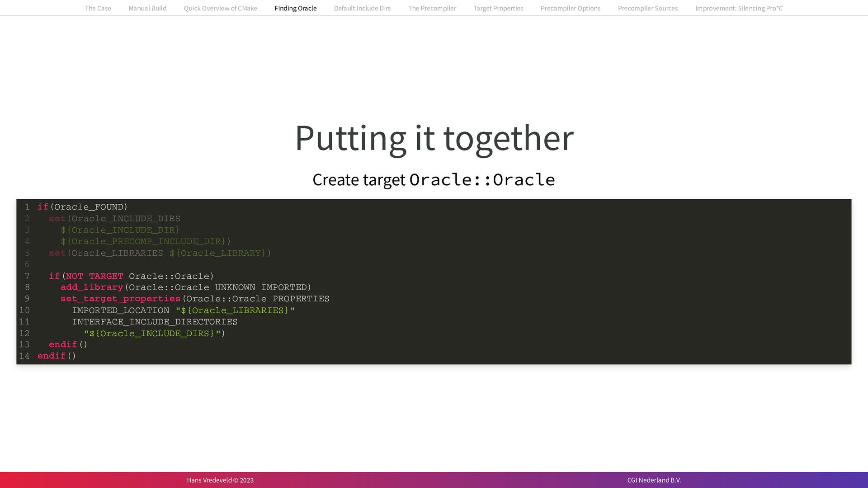Click the set_target_properties keyword in code
Viewport: 868px width, 488px height.
(x=120, y=299)
